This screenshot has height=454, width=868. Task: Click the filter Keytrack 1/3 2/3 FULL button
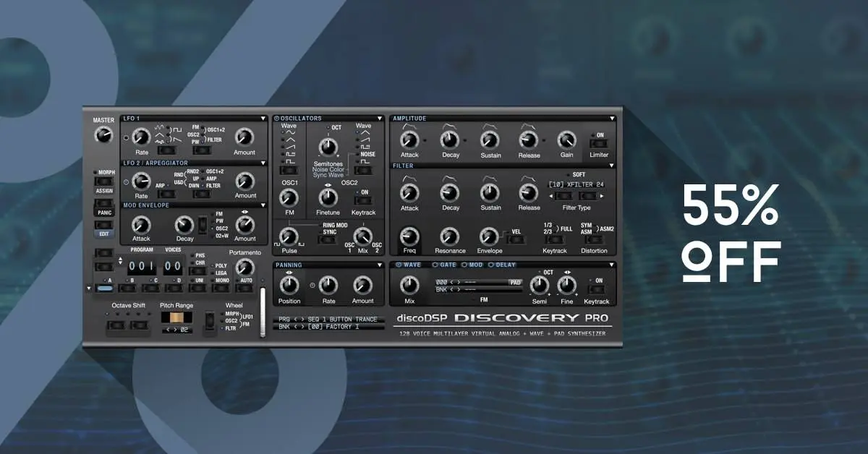[x=554, y=239]
